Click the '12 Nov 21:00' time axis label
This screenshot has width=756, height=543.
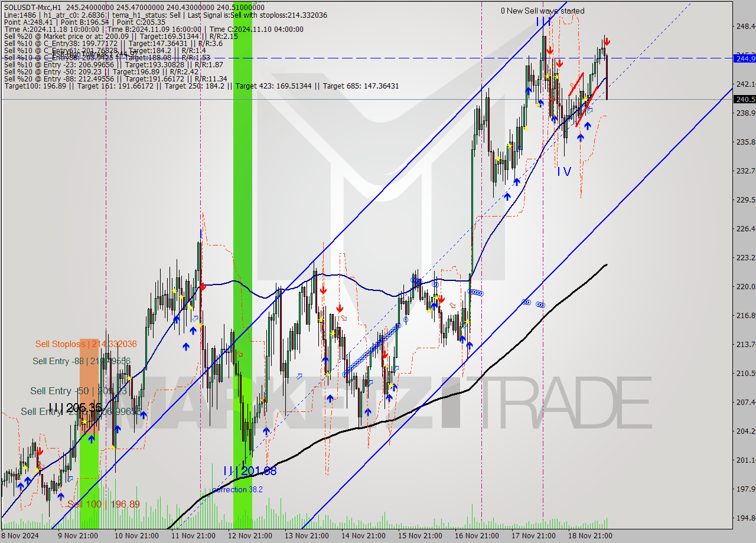250,536
